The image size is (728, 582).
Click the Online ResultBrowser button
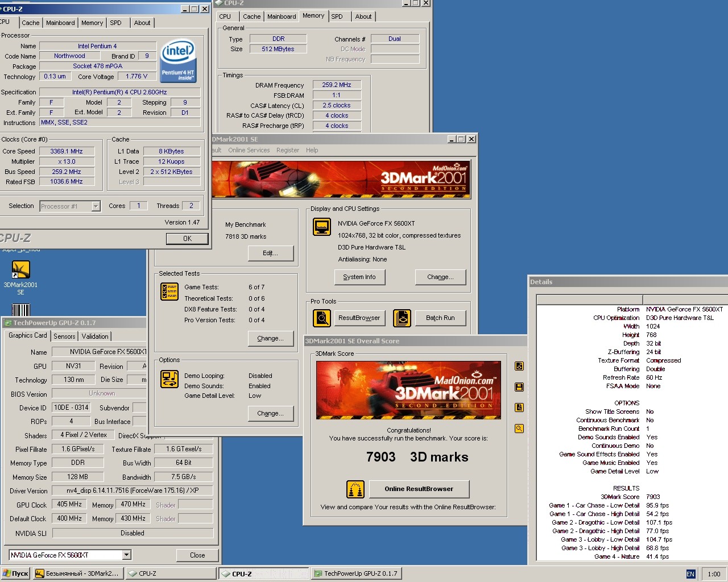(419, 489)
